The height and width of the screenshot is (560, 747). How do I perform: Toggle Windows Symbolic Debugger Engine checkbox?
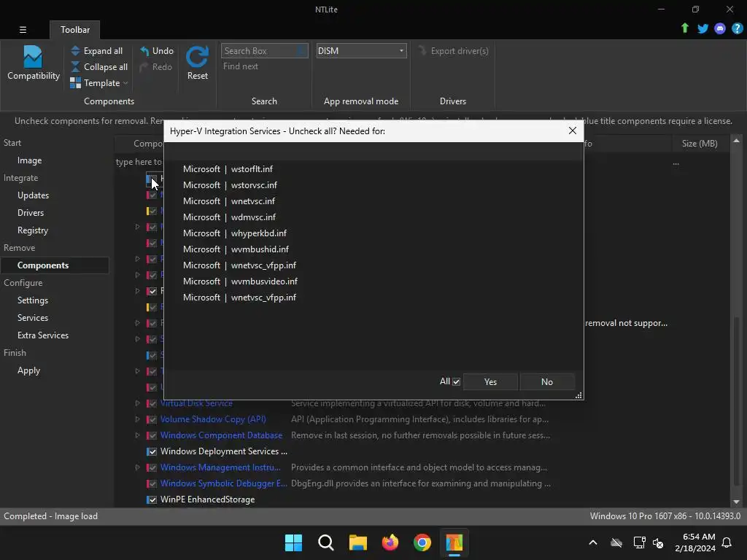pos(152,483)
